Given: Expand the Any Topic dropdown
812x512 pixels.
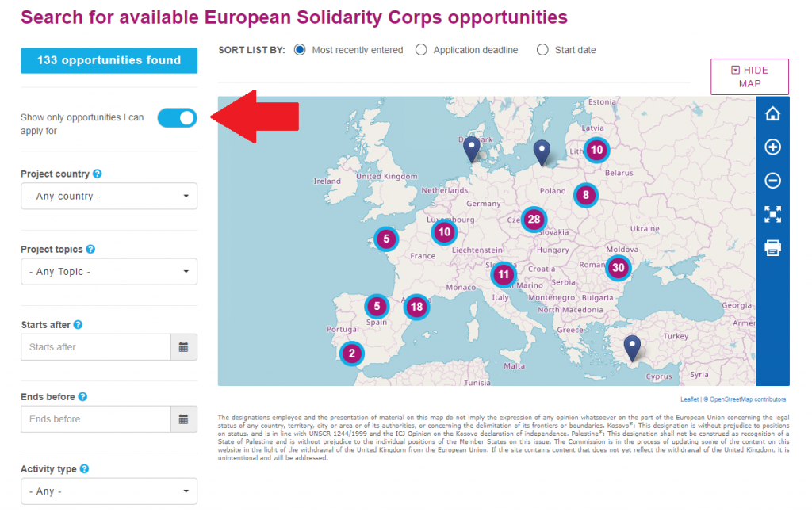Looking at the screenshot, I should coord(109,272).
